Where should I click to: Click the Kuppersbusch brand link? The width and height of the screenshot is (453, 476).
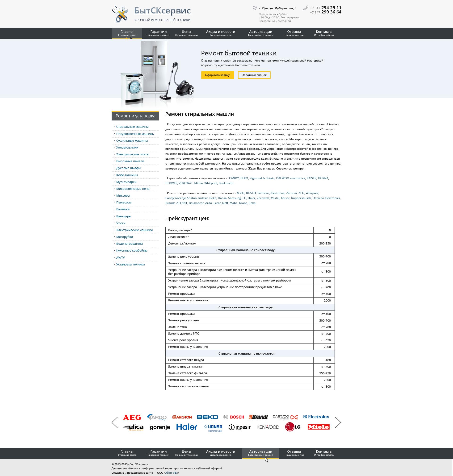(x=301, y=198)
